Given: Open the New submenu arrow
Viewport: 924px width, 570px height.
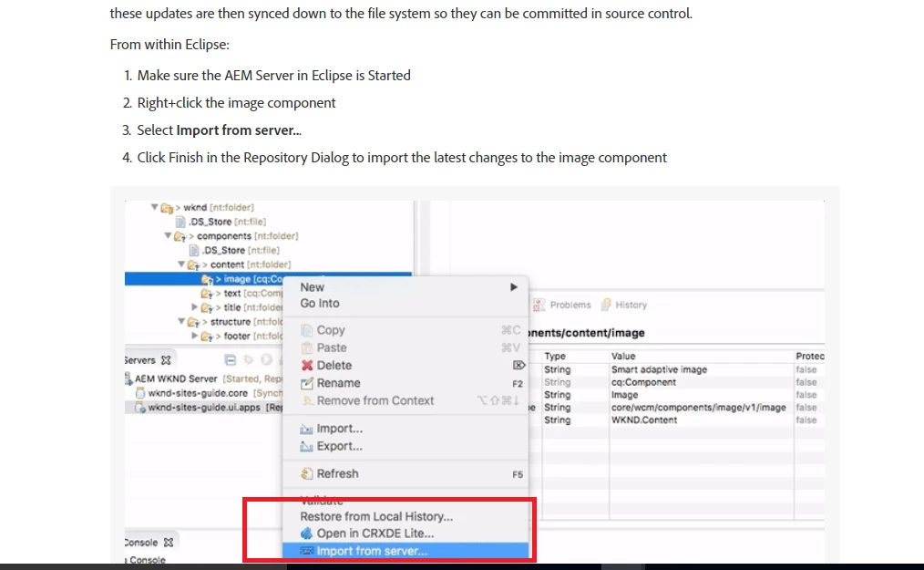Looking at the screenshot, I should point(514,287).
